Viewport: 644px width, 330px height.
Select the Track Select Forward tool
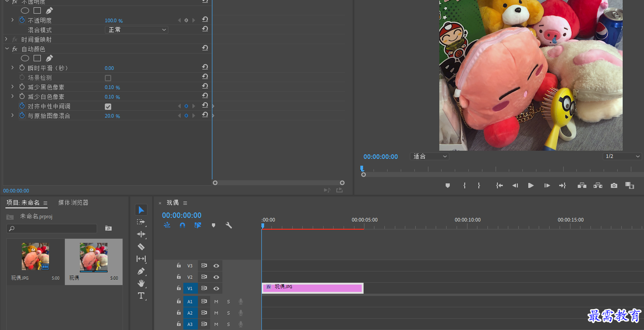click(x=141, y=222)
